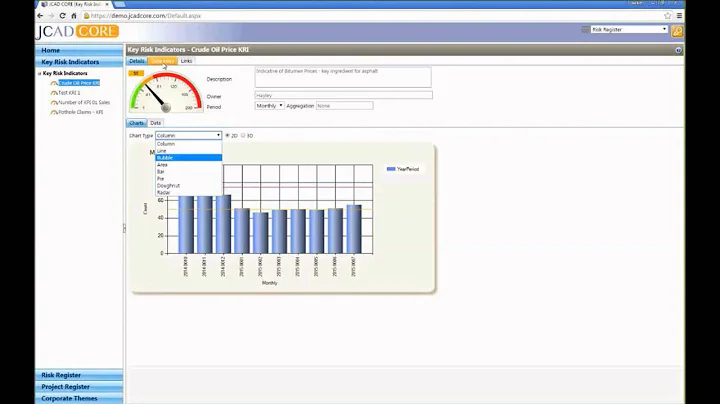Image resolution: width=720 pixels, height=404 pixels.
Task: Click the splitter handle between sidebar and content
Action: [124, 228]
